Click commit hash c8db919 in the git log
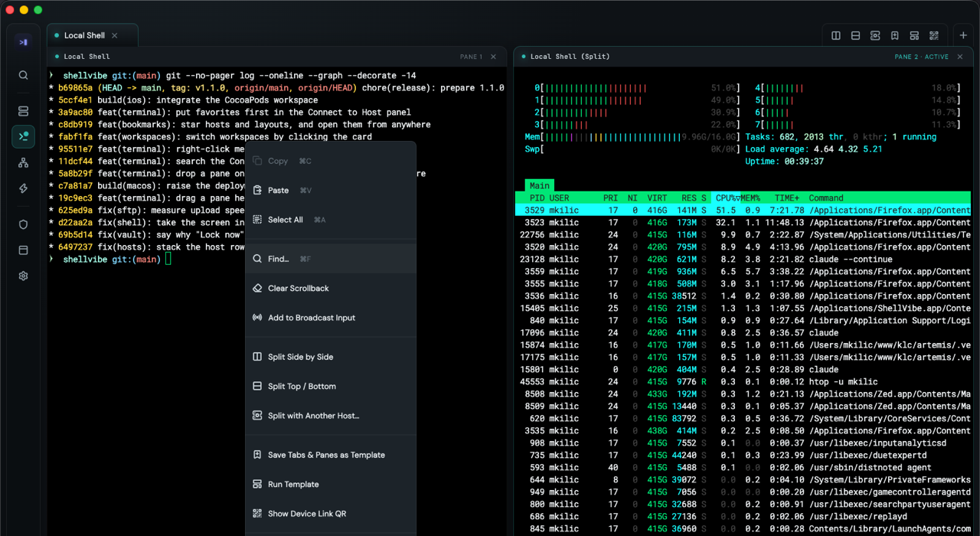Screen dimensions: 980x536 (75, 125)
